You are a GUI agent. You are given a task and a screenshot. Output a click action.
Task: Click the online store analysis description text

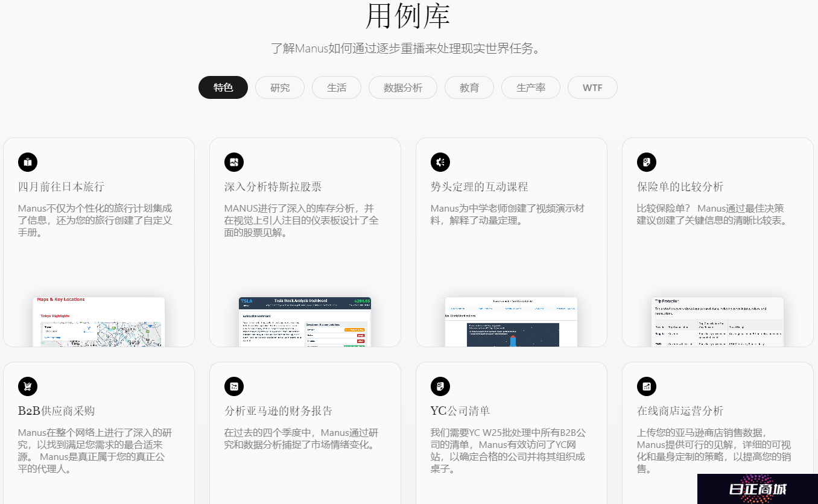pos(714,450)
